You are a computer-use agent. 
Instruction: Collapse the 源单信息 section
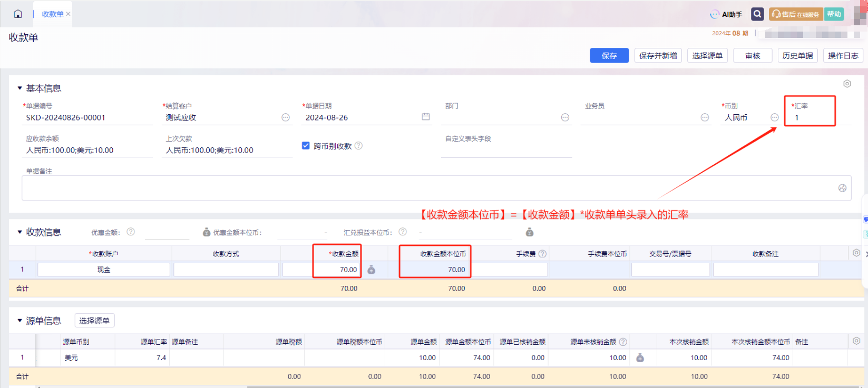[20, 321]
